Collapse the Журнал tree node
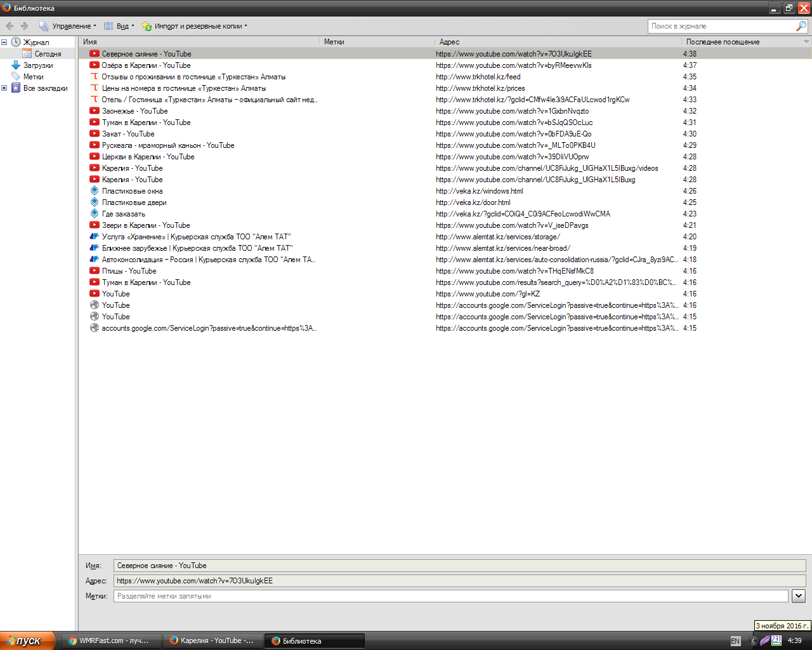The height and width of the screenshot is (650, 812). click(x=4, y=43)
